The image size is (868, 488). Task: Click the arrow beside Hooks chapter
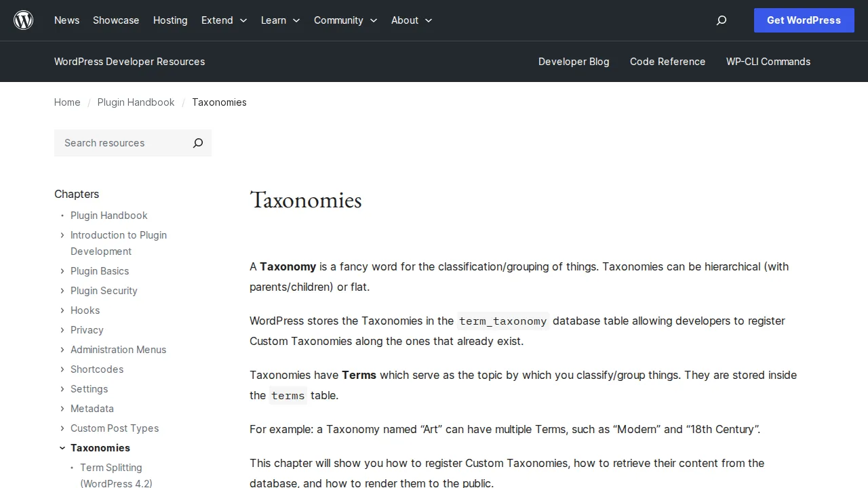click(62, 310)
